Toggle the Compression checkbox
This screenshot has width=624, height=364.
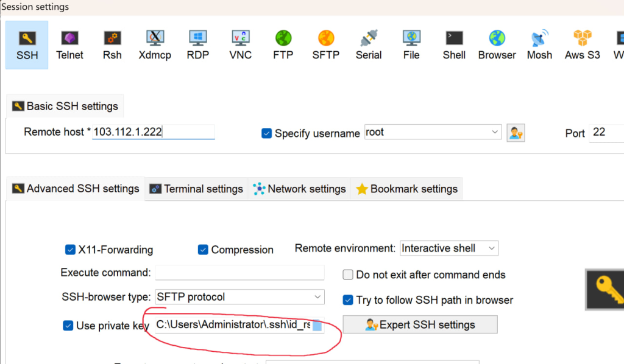point(203,250)
